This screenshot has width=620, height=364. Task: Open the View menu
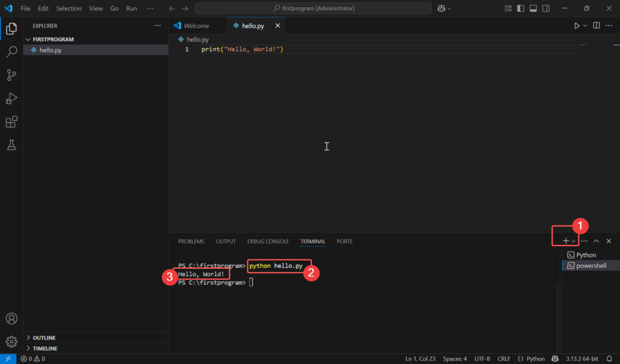coord(96,8)
